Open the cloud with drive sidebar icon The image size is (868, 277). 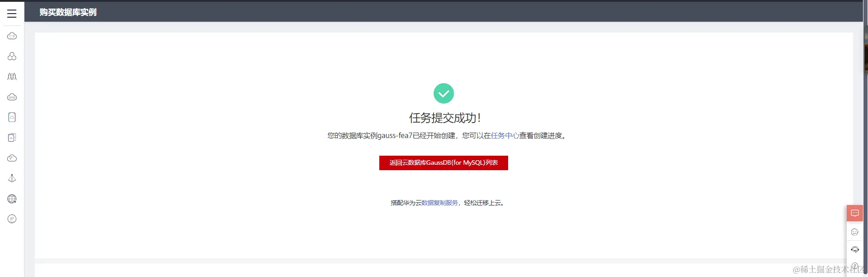click(12, 97)
